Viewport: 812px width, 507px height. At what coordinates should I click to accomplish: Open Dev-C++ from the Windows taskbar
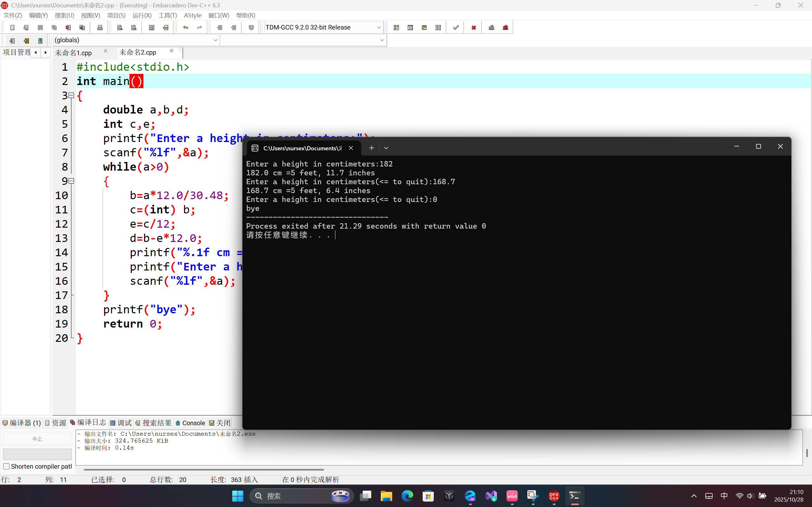point(554,496)
